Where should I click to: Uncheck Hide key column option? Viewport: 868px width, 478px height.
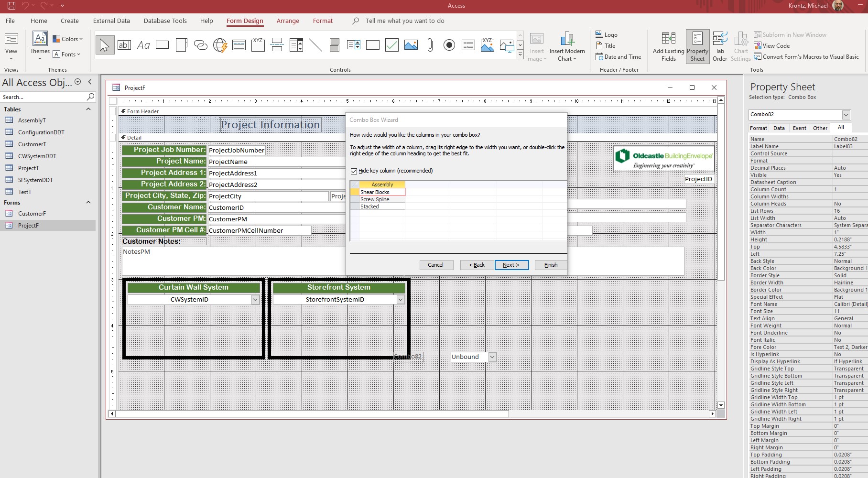tap(354, 171)
